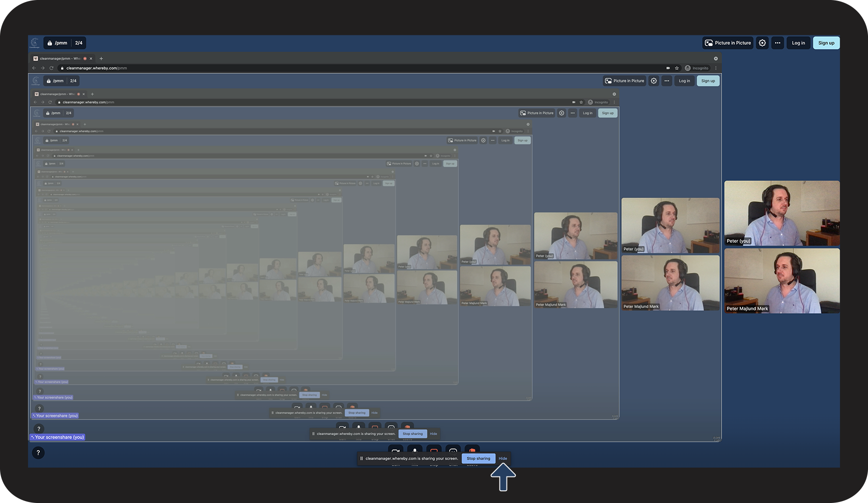The height and width of the screenshot is (503, 868).
Task: Open the tab search dropdown in the largest shared Chrome window
Action: pos(716,59)
